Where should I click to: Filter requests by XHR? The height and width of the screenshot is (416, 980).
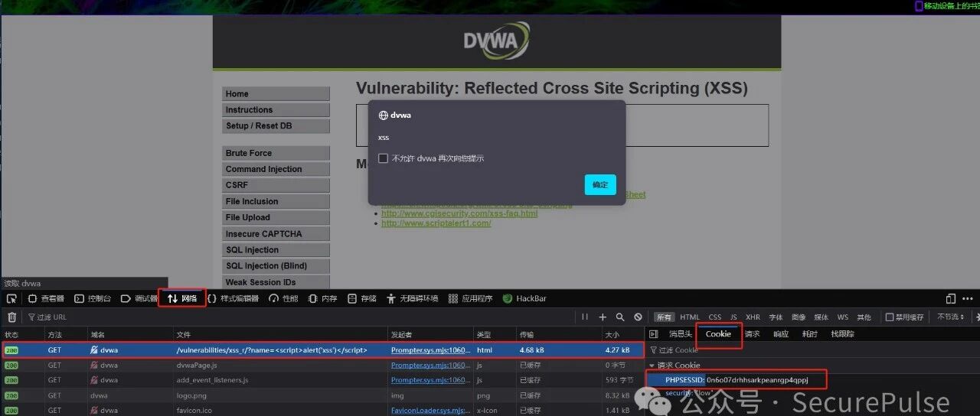[753, 317]
